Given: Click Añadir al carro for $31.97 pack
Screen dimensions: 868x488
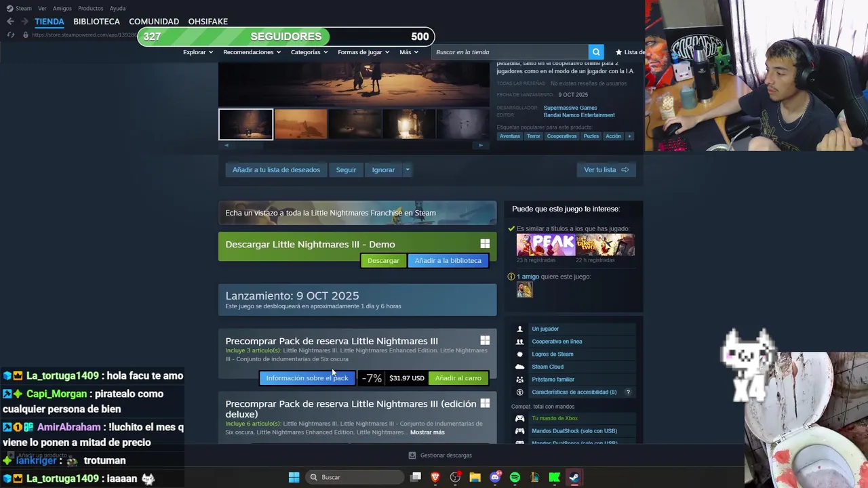Looking at the screenshot, I should click(x=458, y=378).
